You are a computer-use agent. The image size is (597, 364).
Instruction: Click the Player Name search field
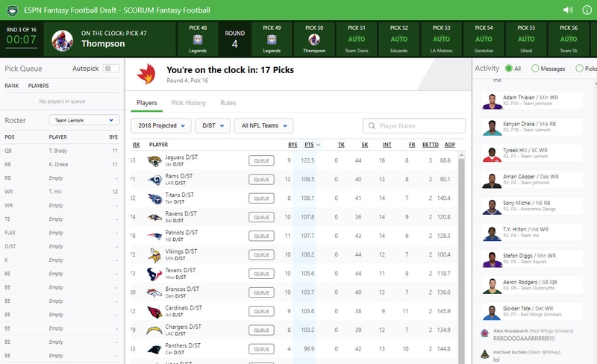[414, 125]
